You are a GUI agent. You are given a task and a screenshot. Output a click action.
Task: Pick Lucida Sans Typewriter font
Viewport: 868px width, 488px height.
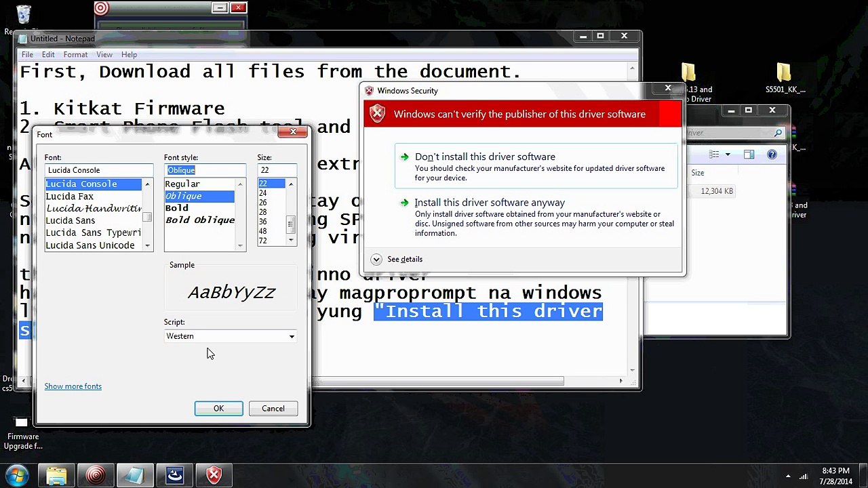tap(93, 233)
